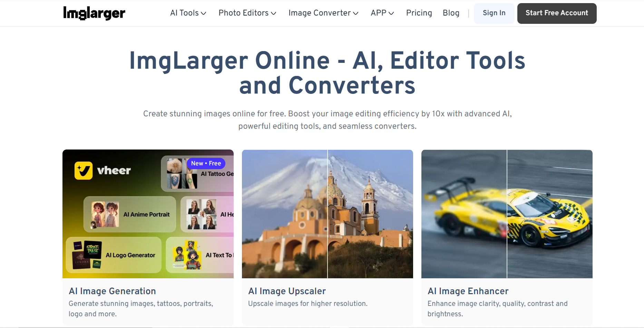Open the AI Tattoo Generator tile
This screenshot has width=644, height=328.
197,174
